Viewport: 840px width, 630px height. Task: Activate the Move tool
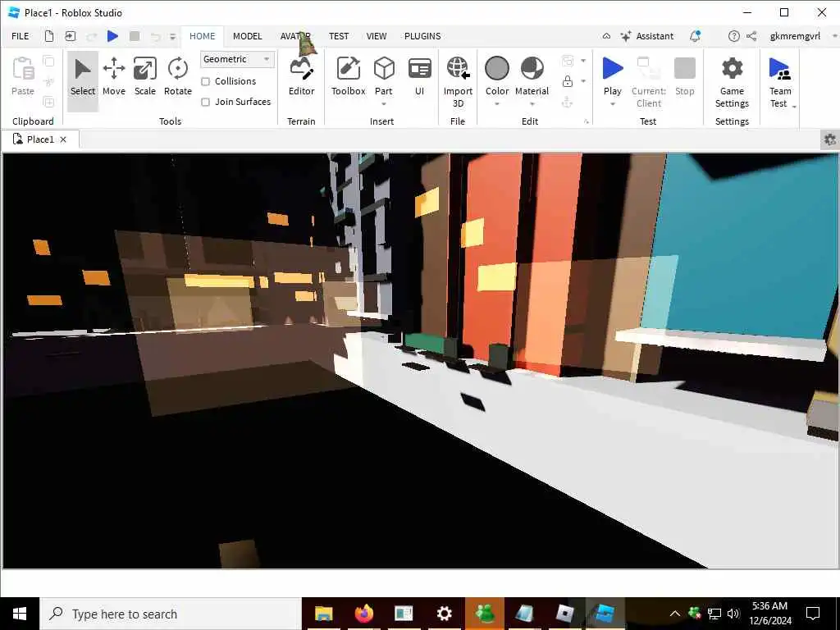113,77
